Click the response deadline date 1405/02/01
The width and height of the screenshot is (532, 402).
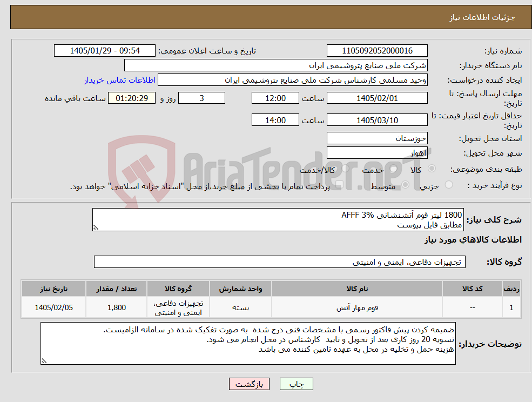[377, 98]
